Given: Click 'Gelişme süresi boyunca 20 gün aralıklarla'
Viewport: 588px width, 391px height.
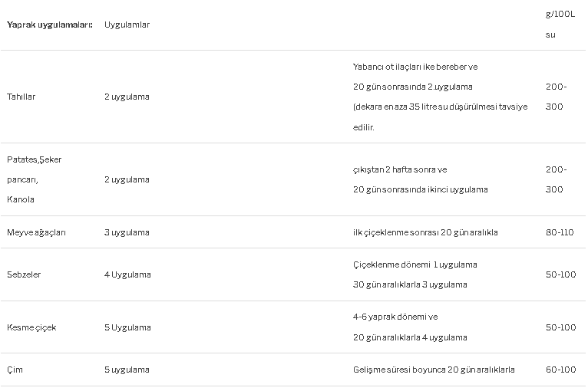Looking at the screenshot, I should click(x=434, y=370).
